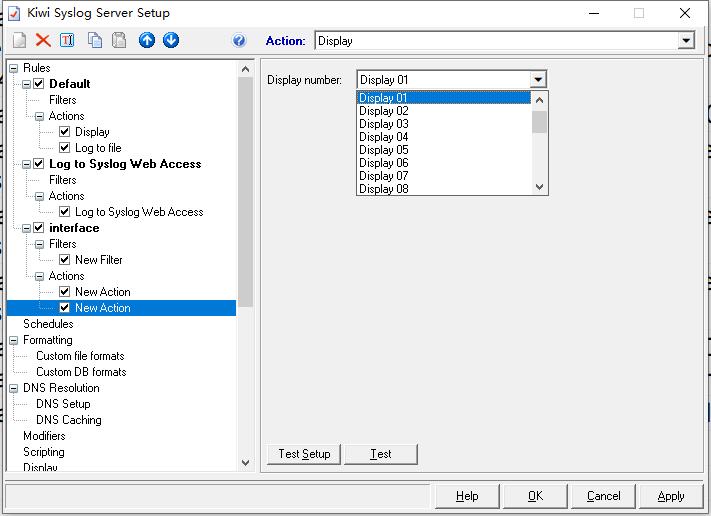This screenshot has height=516, width=711.
Task: Uncheck the Default rule checkbox
Action: [40, 84]
